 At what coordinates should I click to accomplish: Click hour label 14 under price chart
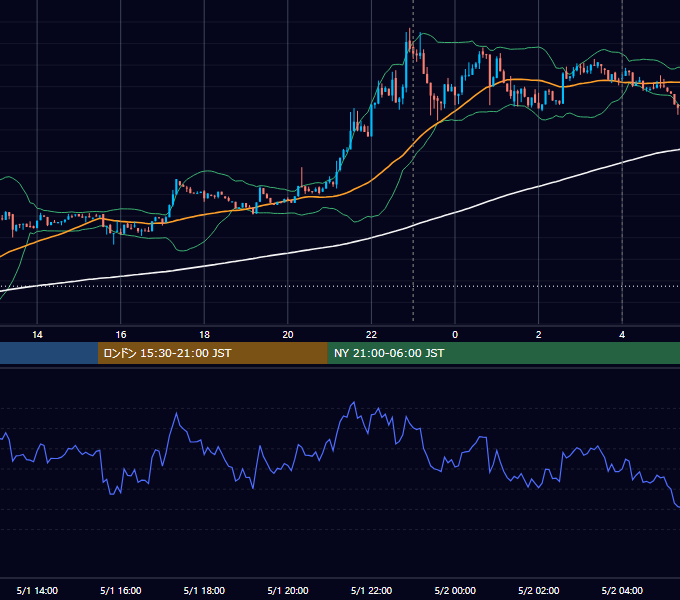coord(37,335)
